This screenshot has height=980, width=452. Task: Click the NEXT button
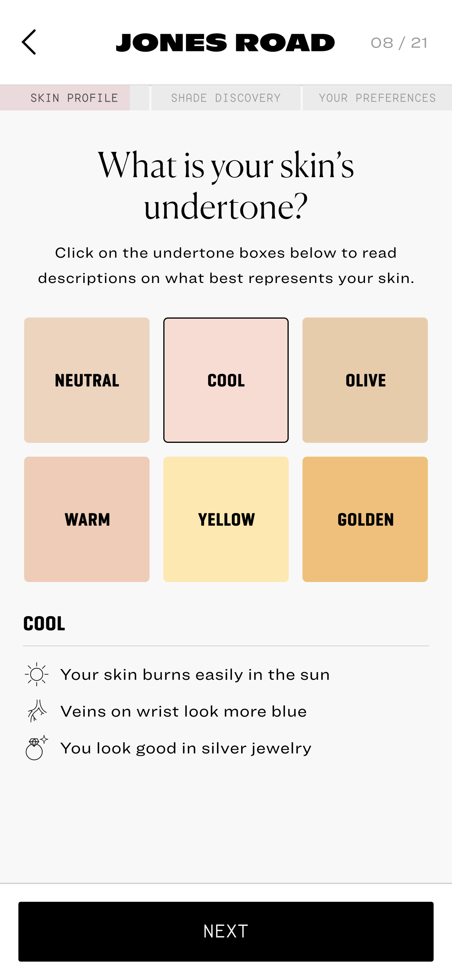click(226, 931)
